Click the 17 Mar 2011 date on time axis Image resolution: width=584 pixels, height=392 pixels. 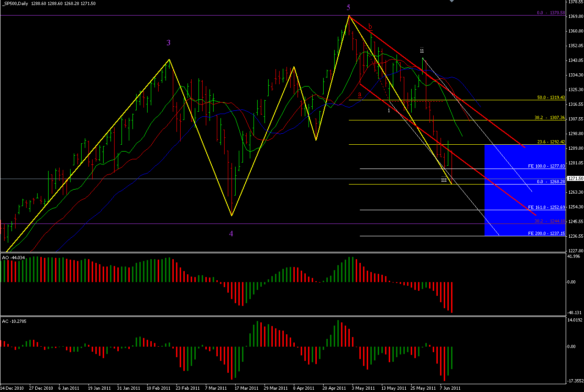click(x=246, y=388)
